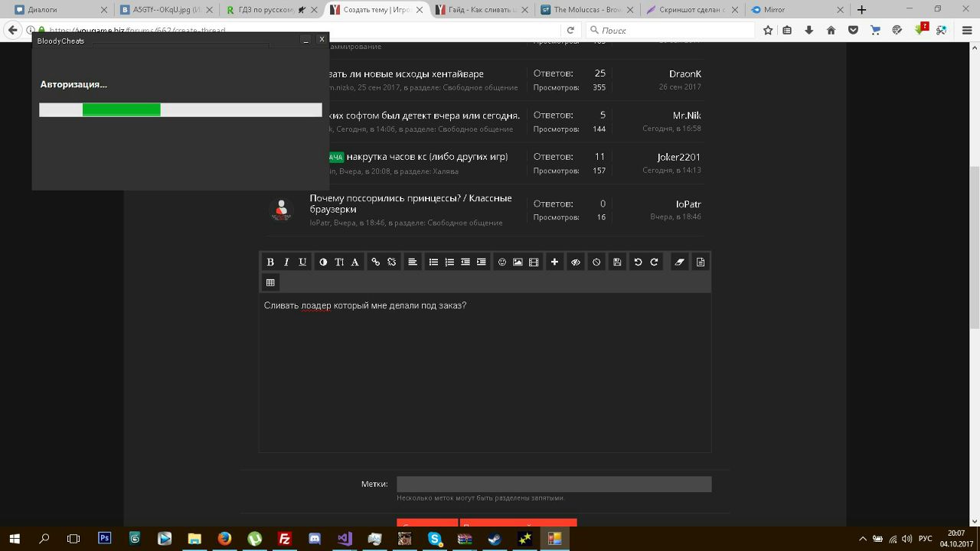Image resolution: width=980 pixels, height=551 pixels.
Task: Toggle italic text formatting
Action: click(x=286, y=262)
